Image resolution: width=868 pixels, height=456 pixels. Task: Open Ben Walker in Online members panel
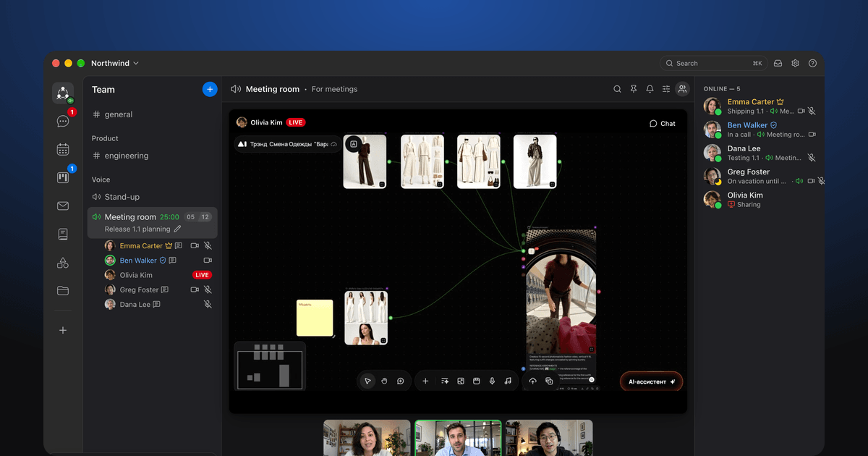point(759,130)
